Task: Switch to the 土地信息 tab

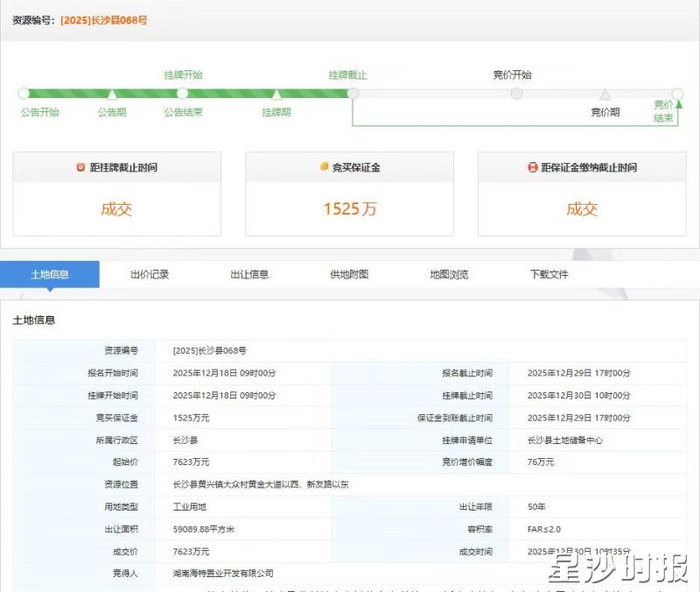Action: [x=50, y=274]
